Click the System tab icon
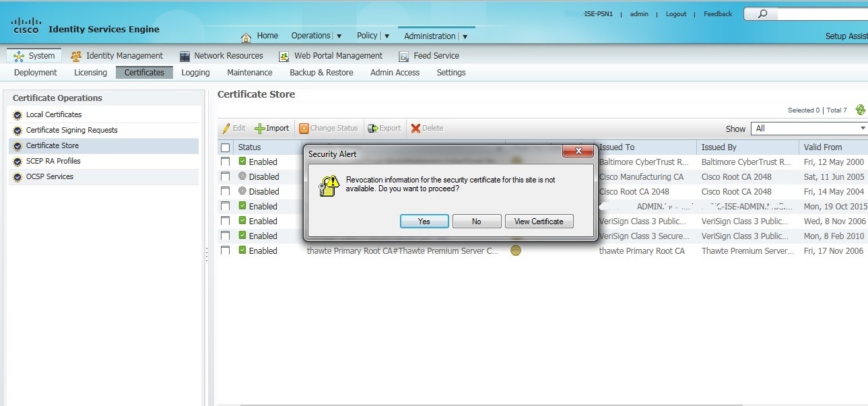The width and height of the screenshot is (868, 406). 19,56
